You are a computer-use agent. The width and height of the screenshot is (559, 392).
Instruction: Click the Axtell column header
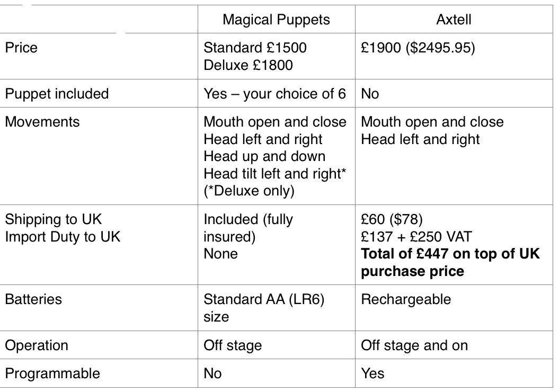(x=454, y=20)
